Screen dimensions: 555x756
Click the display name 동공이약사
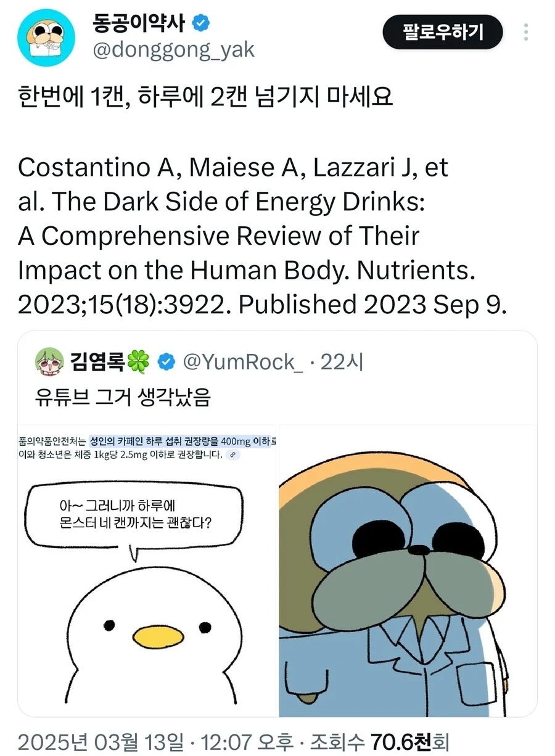coord(141,22)
